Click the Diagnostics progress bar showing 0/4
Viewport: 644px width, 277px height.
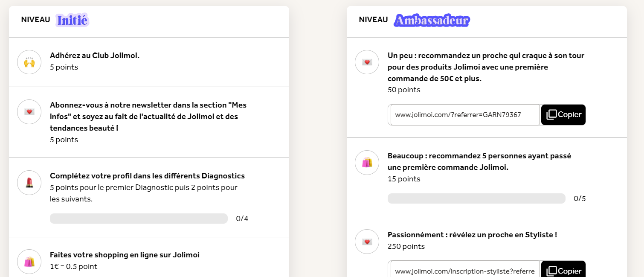[x=139, y=219]
